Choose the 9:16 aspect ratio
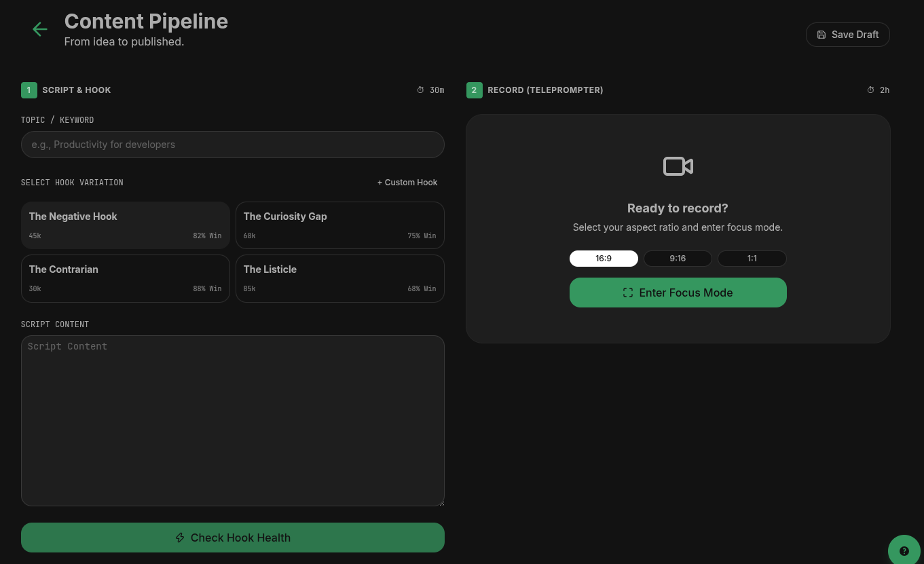The image size is (924, 564). (678, 259)
